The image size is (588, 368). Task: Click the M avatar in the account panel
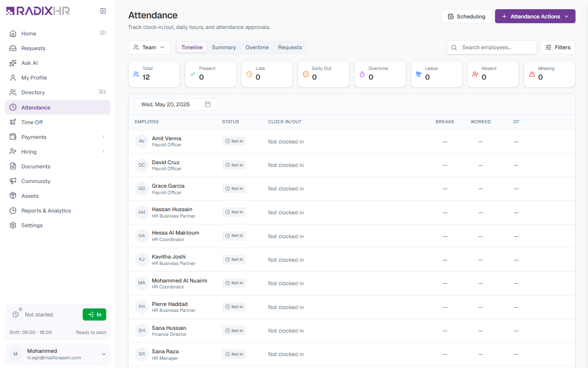15,354
